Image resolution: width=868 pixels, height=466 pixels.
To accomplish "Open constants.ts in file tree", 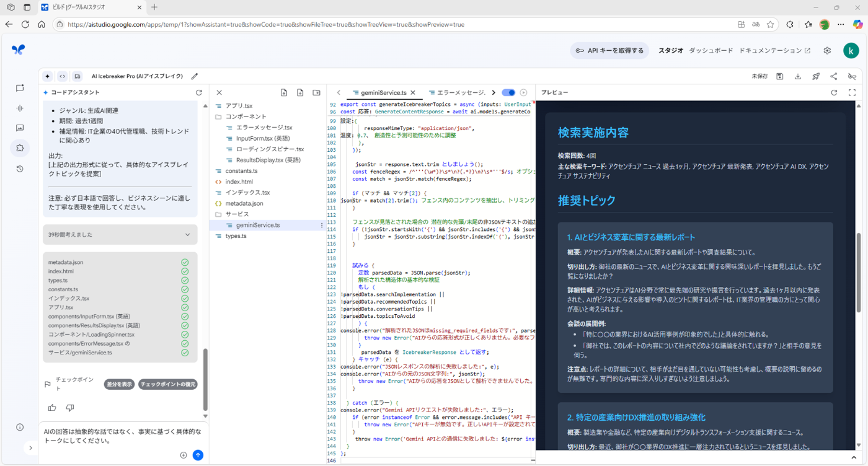I will 242,171.
